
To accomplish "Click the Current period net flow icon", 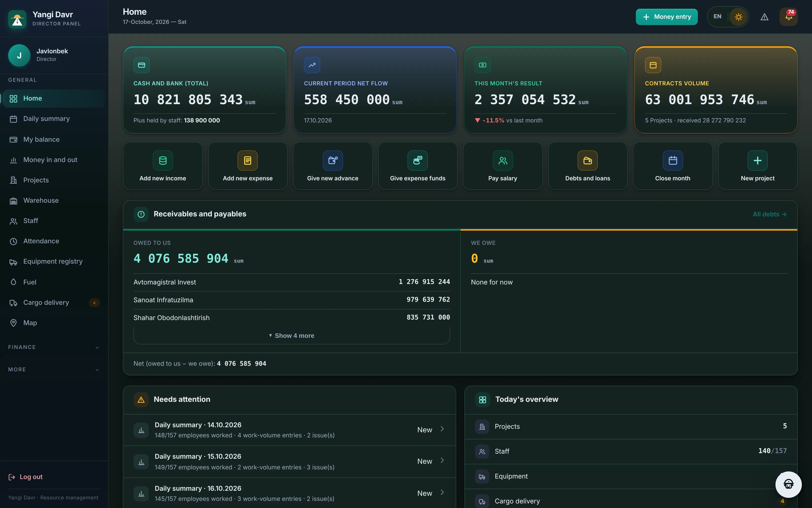I will pos(312,65).
